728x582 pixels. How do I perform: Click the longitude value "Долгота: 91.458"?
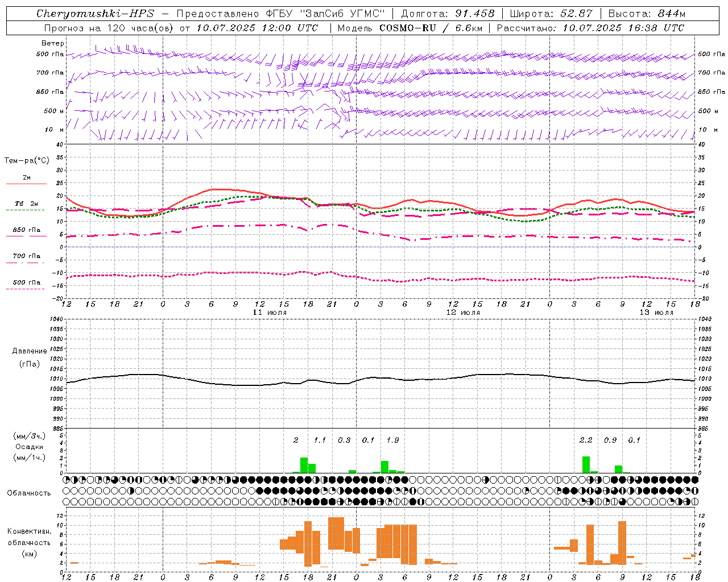pyautogui.click(x=448, y=14)
